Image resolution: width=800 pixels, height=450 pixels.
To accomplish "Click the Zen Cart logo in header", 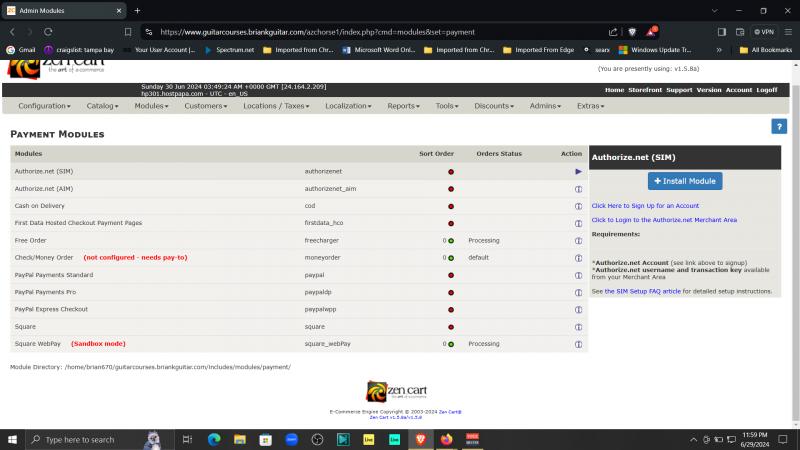I will (x=55, y=67).
